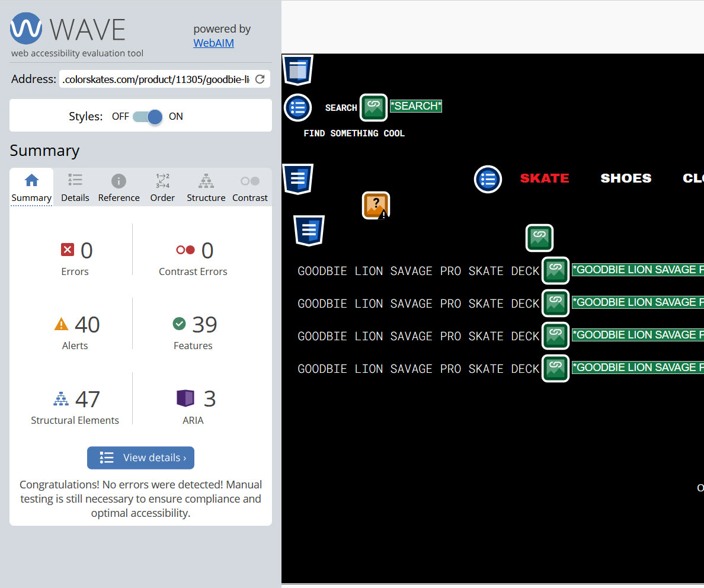Image resolution: width=704 pixels, height=588 pixels.
Task: Click the green Features checkmark icon
Action: (179, 324)
